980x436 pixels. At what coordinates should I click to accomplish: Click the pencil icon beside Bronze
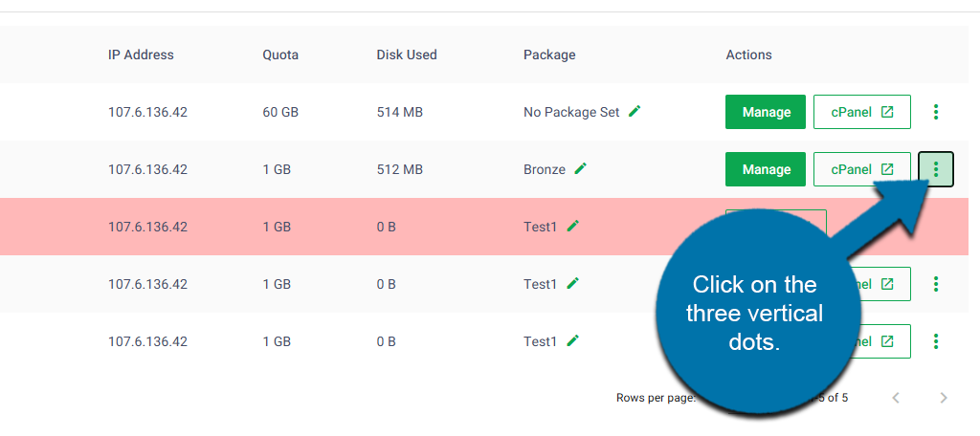click(x=581, y=168)
